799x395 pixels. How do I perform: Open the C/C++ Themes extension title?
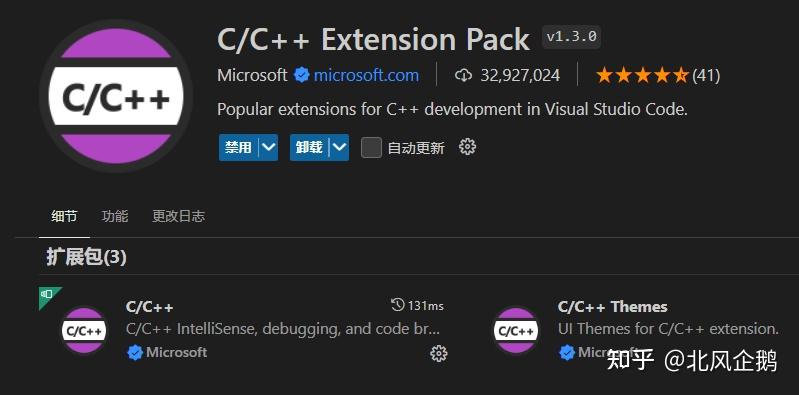(x=612, y=306)
